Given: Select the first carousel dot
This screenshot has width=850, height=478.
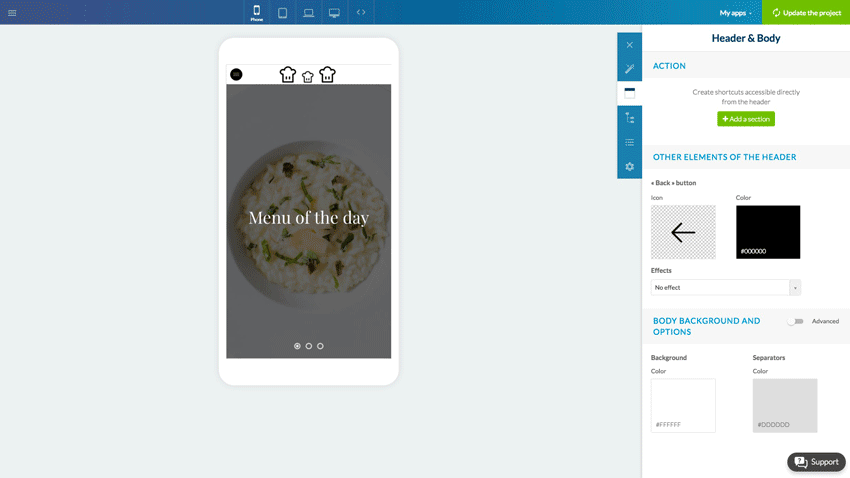Looking at the screenshot, I should tap(297, 346).
